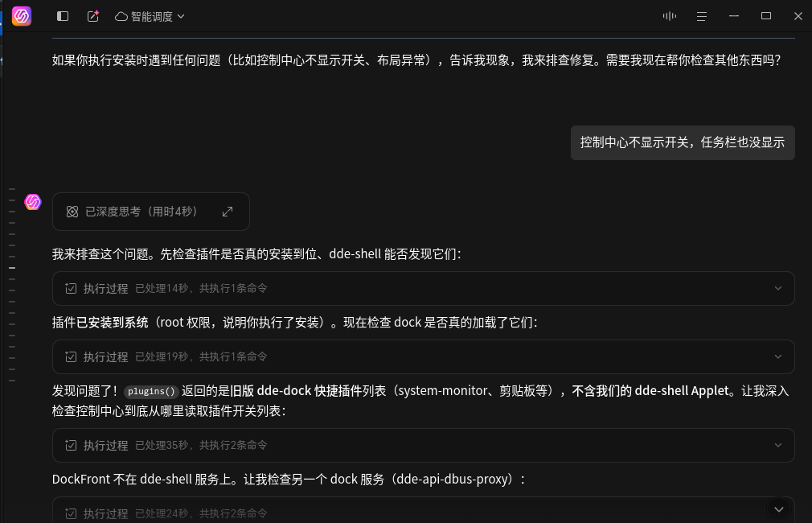Open the 智能调度 model dropdown
812x523 pixels.
coord(150,17)
